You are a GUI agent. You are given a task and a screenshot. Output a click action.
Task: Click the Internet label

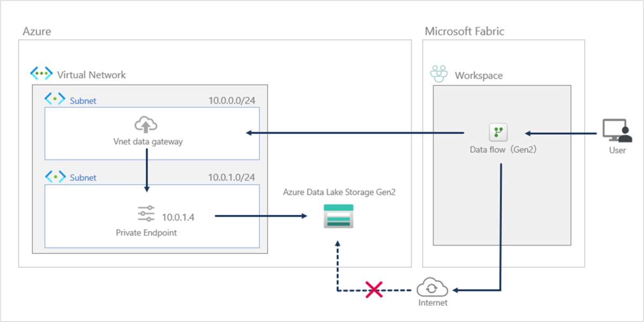(x=433, y=303)
